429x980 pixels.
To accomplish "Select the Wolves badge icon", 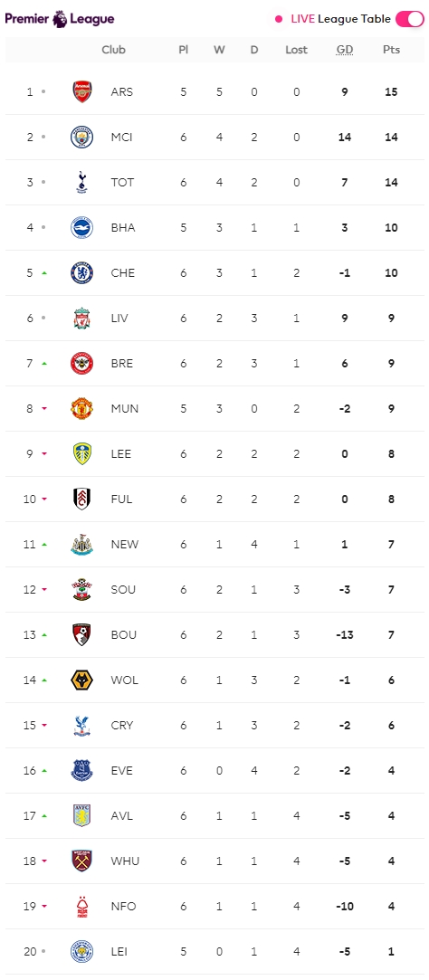I will [82, 680].
